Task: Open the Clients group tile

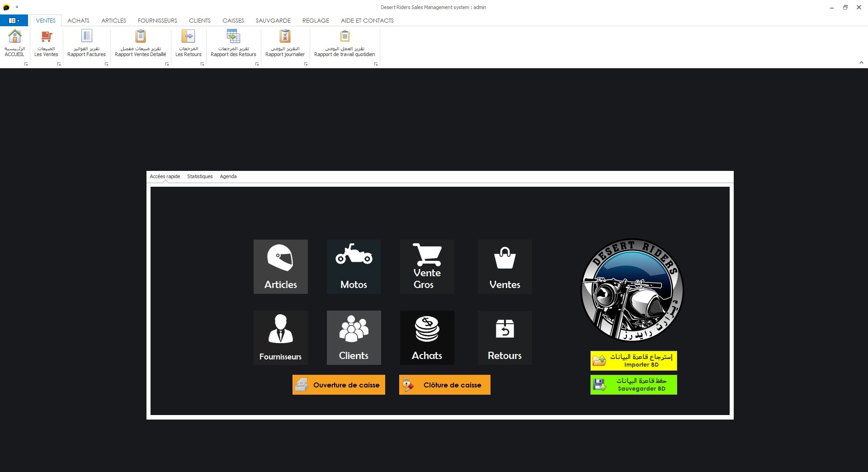Action: [354, 338]
